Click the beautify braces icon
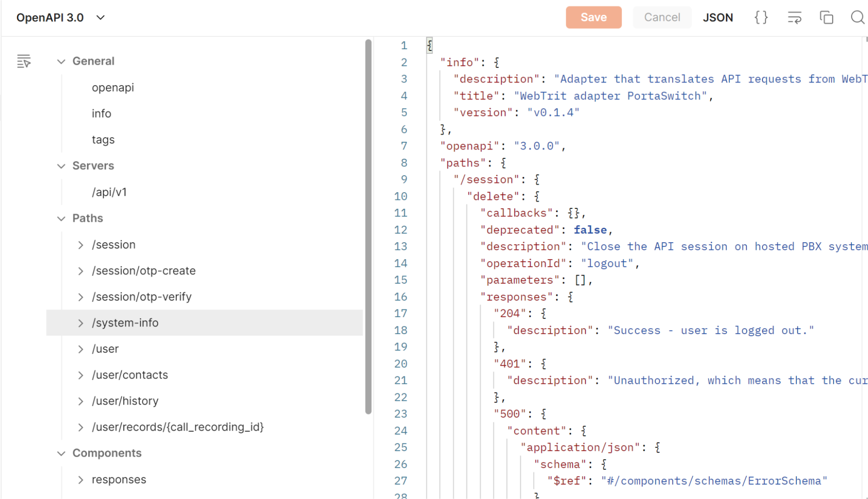This screenshot has height=499, width=868. [x=761, y=17]
